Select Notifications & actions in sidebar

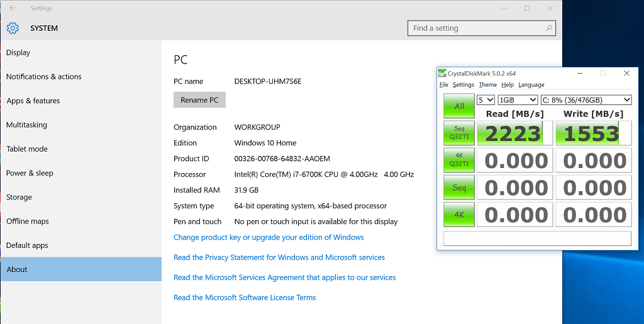81,77
